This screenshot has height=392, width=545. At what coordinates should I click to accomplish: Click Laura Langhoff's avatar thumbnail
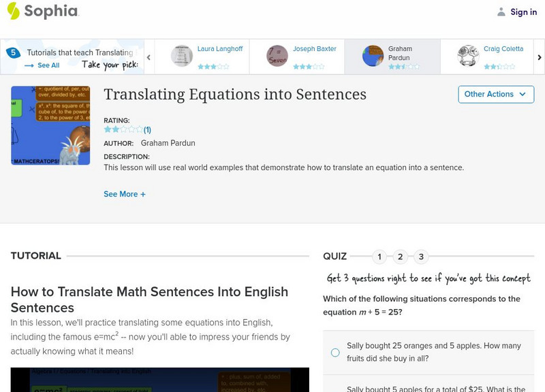182,56
